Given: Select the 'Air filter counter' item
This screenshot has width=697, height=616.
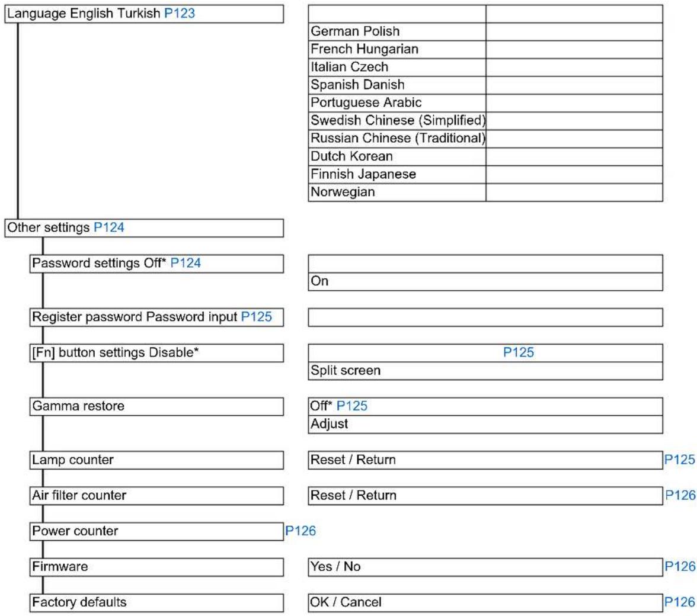Looking at the screenshot, I should (x=156, y=496).
